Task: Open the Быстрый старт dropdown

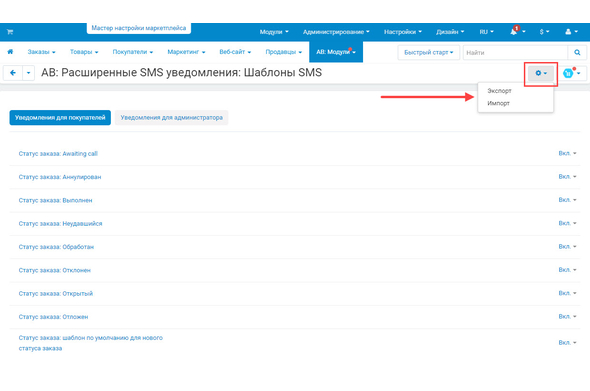Action: click(429, 52)
